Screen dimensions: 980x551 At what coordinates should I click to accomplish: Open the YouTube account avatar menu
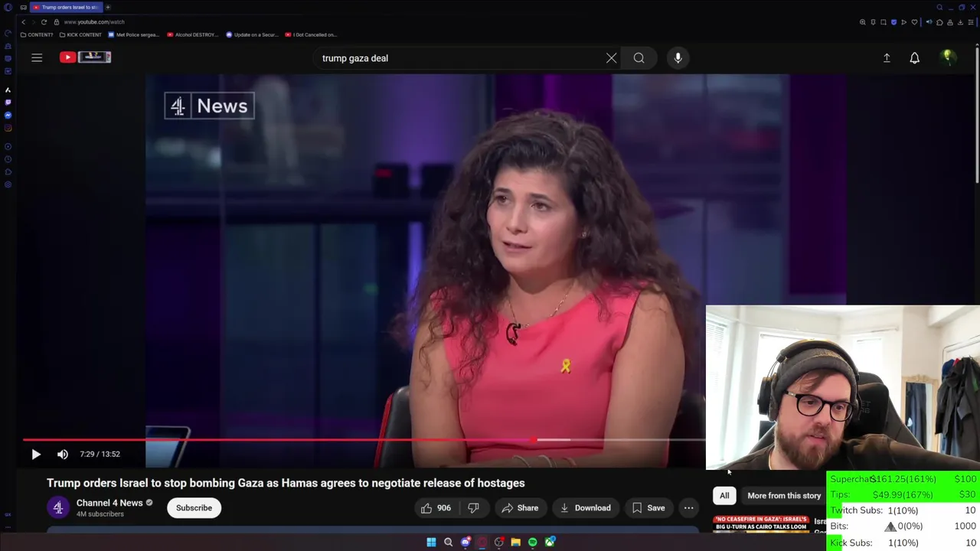948,57
